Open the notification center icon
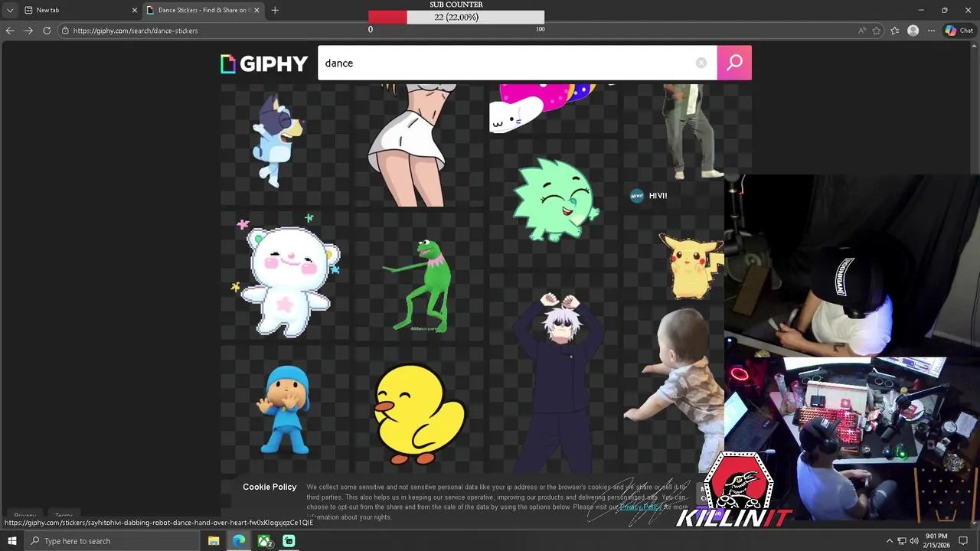 point(963,541)
